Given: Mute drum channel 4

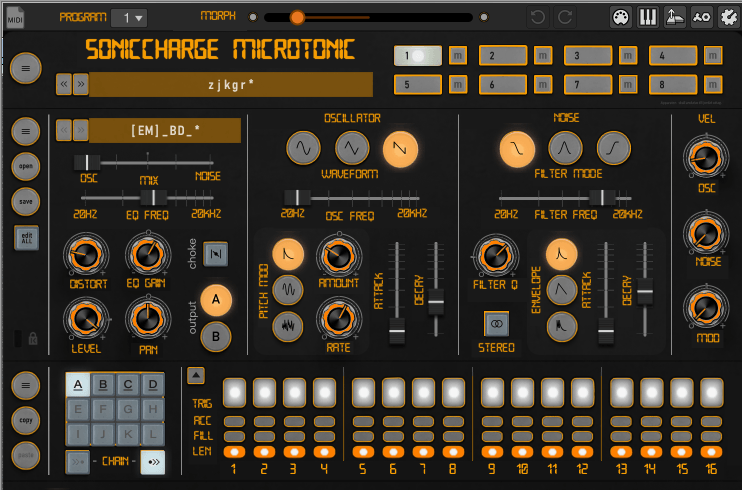Looking at the screenshot, I should click(x=713, y=56).
